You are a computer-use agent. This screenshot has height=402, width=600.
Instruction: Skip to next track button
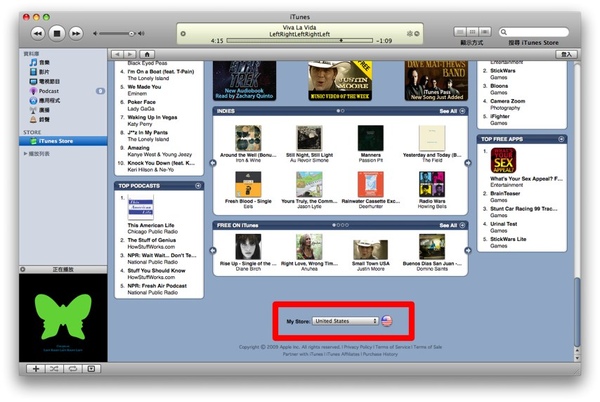click(x=76, y=34)
